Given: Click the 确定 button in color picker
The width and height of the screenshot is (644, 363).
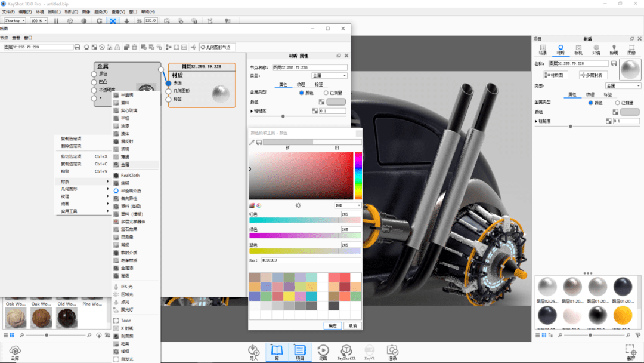Looking at the screenshot, I should [332, 325].
